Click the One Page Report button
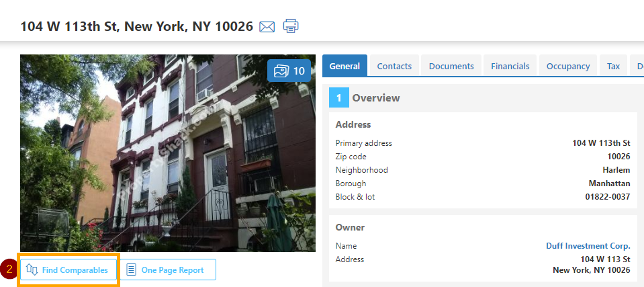 (168, 270)
